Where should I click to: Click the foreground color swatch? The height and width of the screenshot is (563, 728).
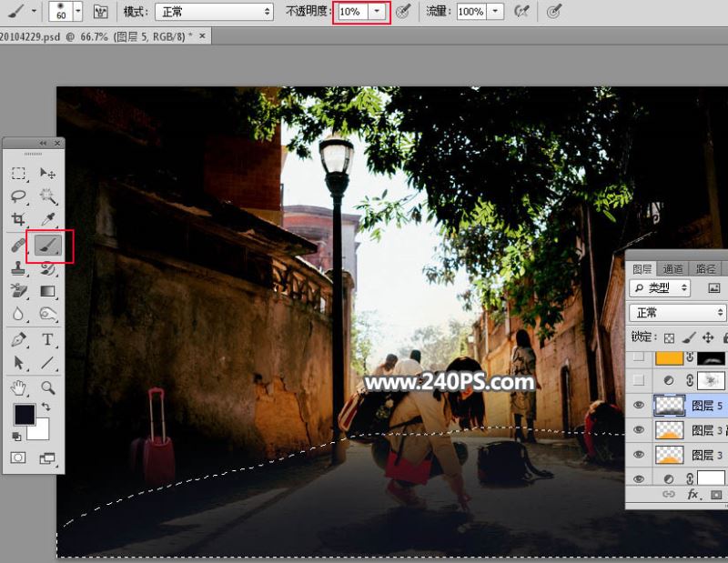tap(25, 415)
